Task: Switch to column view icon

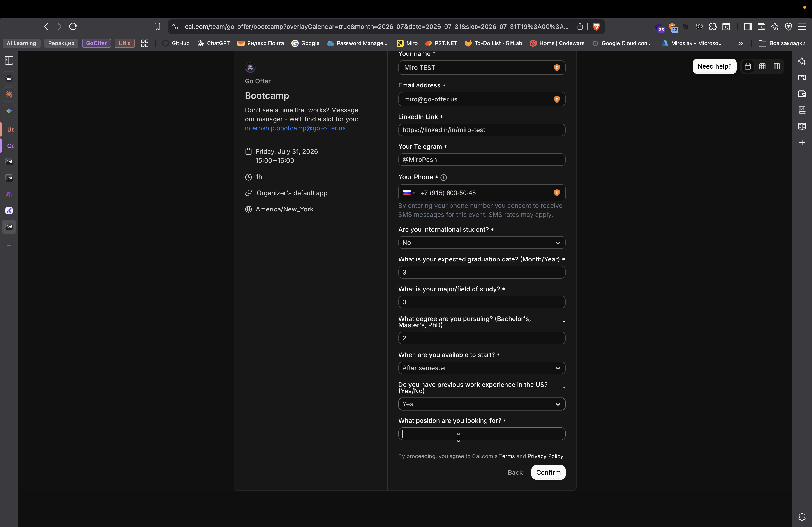Action: (x=777, y=66)
